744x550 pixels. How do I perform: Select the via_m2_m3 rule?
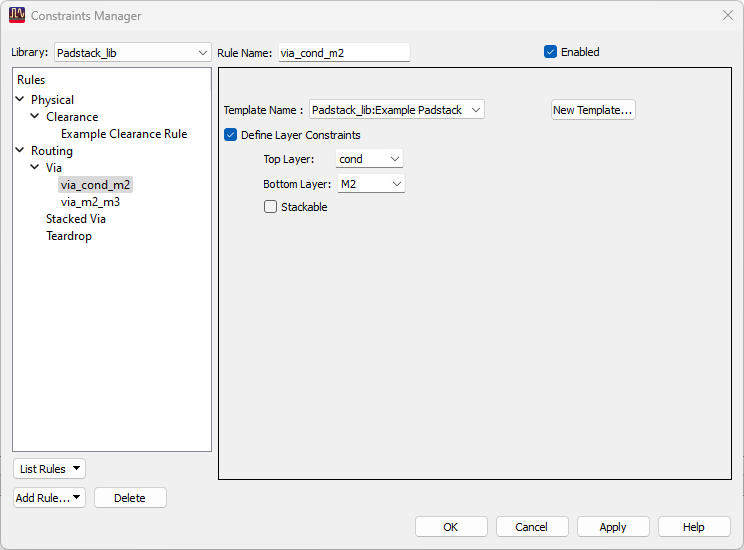[90, 202]
